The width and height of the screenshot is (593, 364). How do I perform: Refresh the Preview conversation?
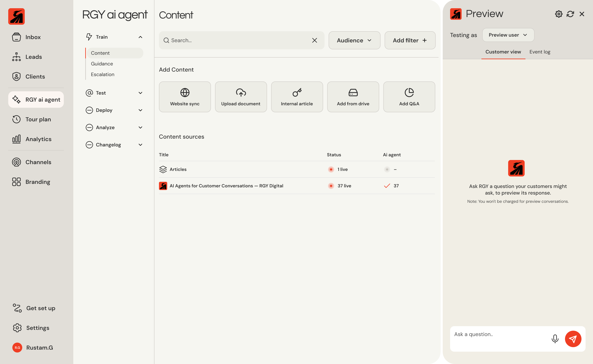click(570, 14)
